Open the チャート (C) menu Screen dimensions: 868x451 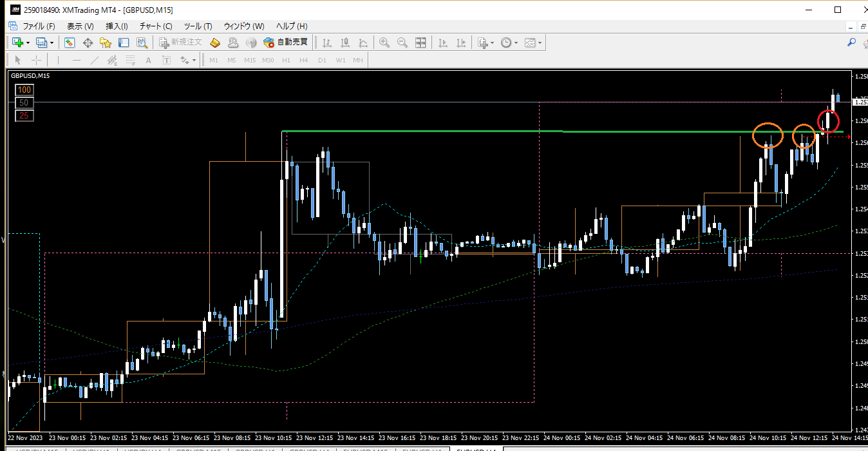click(156, 26)
